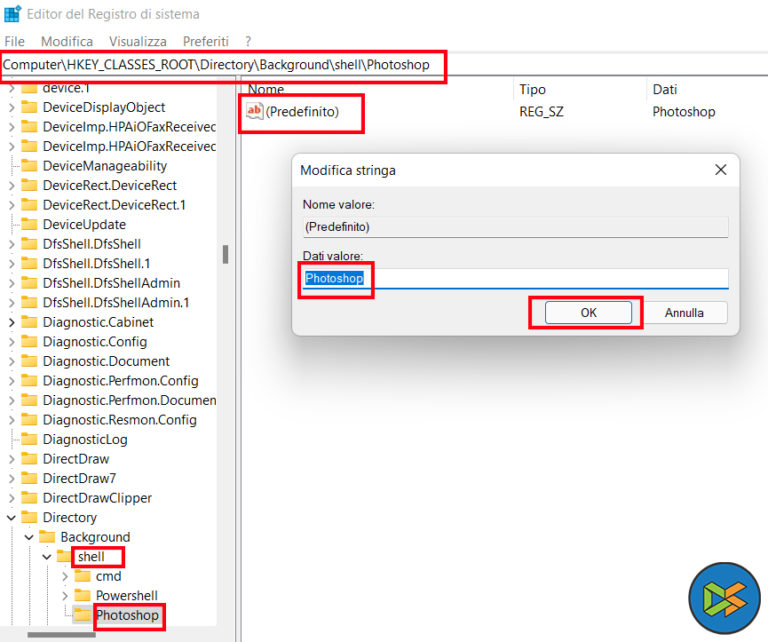This screenshot has height=642, width=768.
Task: Open the Preferiti menu
Action: [x=206, y=42]
